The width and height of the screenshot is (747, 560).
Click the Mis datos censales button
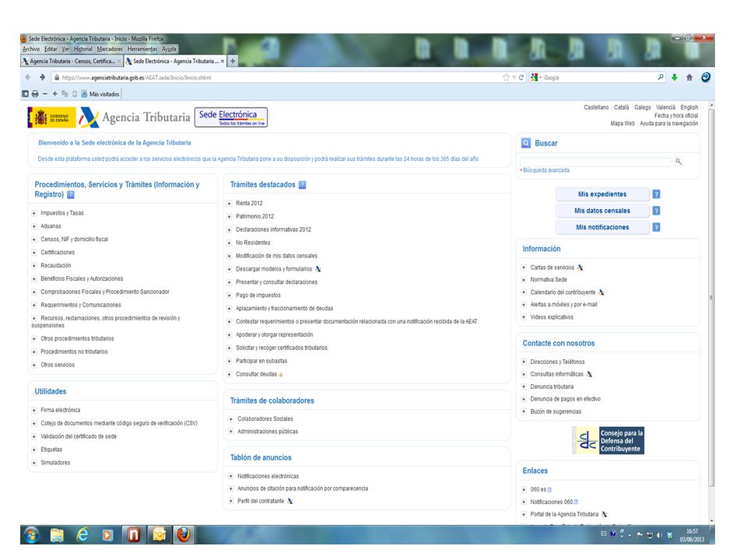[x=602, y=211]
